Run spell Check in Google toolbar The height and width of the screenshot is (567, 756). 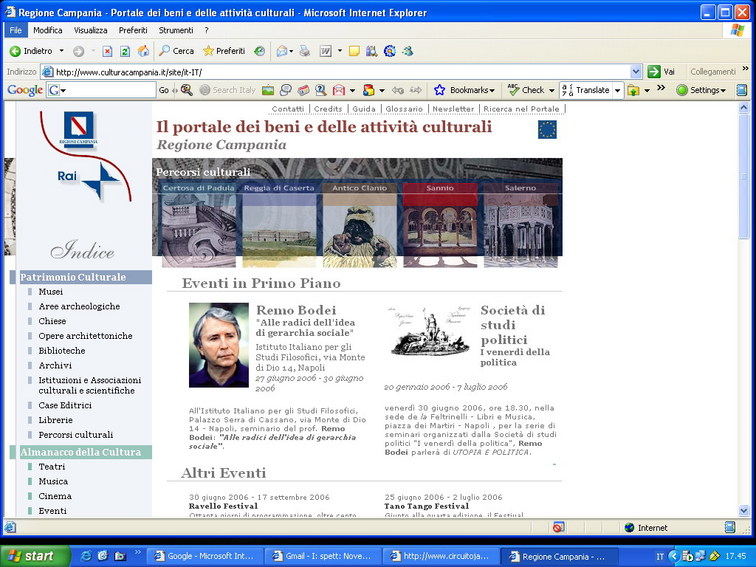[x=526, y=90]
